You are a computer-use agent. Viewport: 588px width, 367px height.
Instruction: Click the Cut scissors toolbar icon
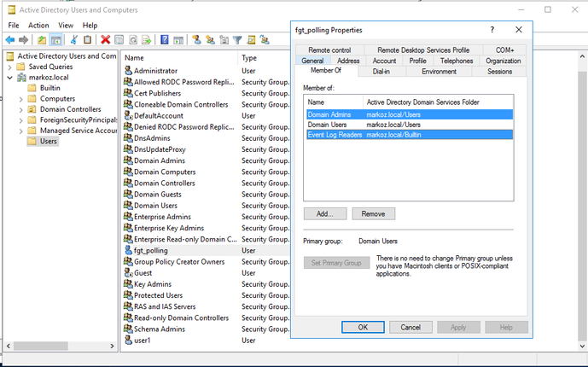[x=74, y=40]
